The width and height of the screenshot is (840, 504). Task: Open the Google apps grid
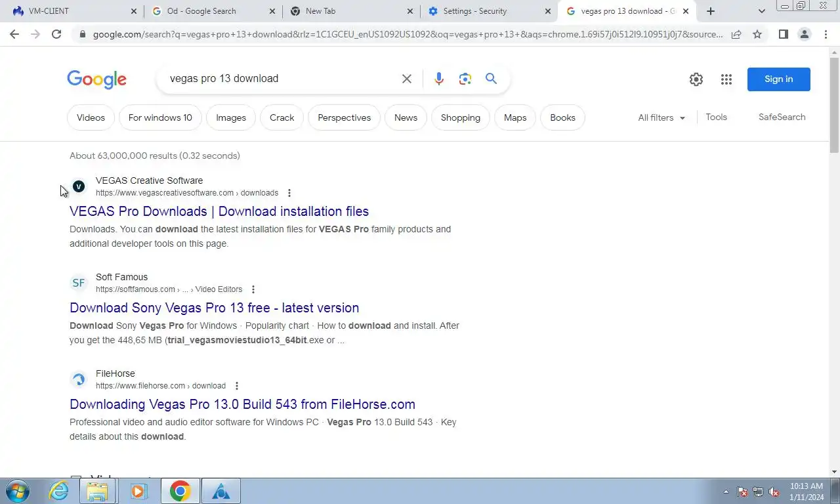(x=726, y=79)
